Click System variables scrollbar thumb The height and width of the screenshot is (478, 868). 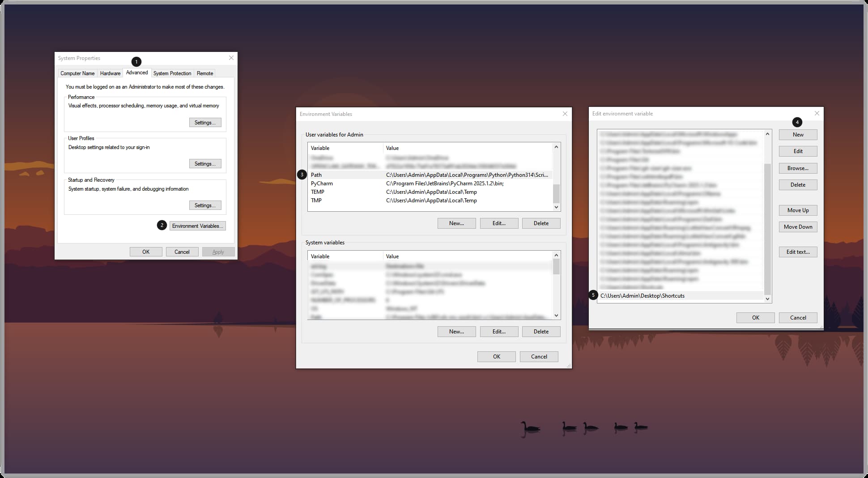(x=557, y=267)
